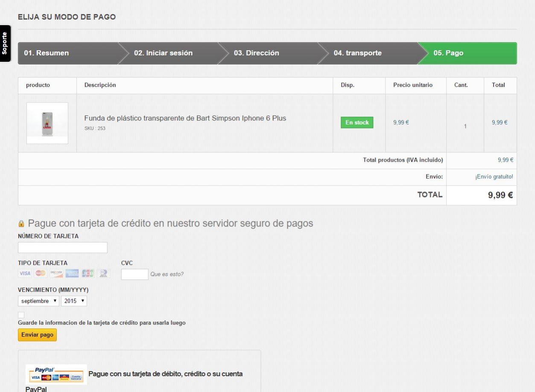Open the 02. Iniciar sesión step
This screenshot has height=392, width=535.
point(163,53)
